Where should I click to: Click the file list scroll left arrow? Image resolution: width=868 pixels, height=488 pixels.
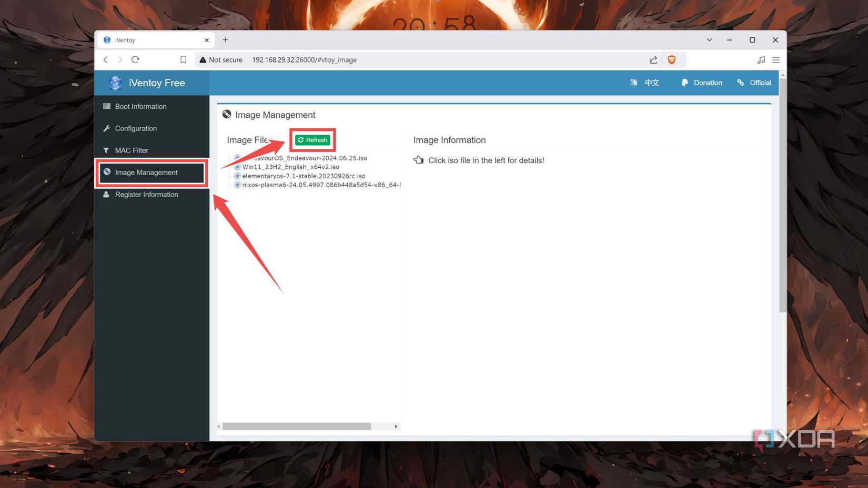219,426
